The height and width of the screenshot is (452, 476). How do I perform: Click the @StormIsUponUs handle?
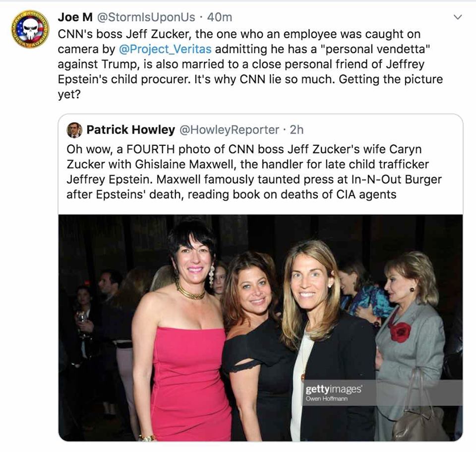tap(146, 17)
